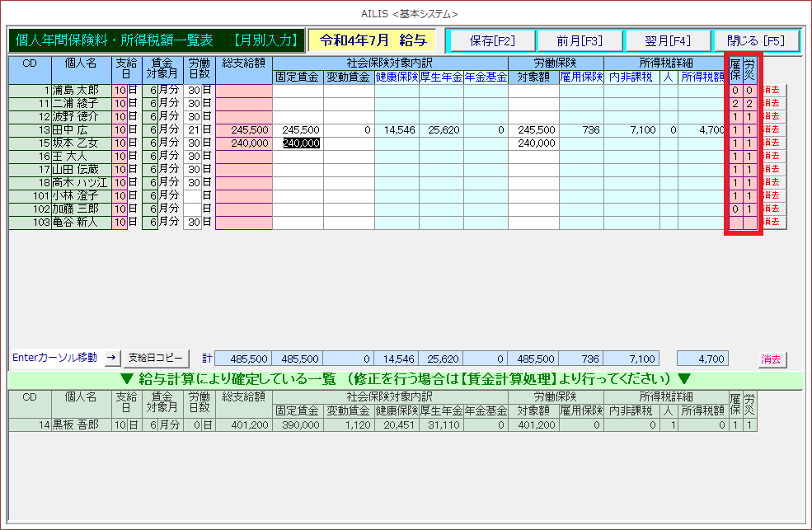Image resolution: width=812 pixels, height=530 pixels.
Task: Click the 労災 cell for 加藤 三郎
Action: coord(749,209)
